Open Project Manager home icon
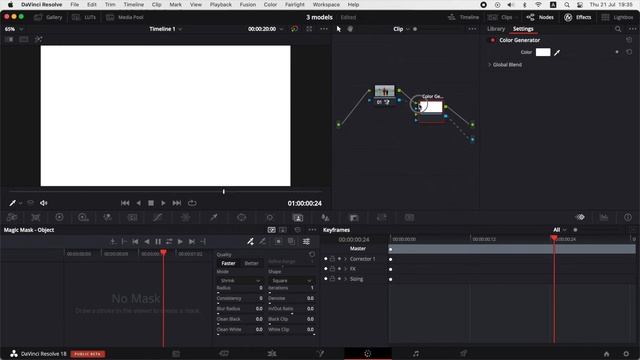The height and width of the screenshot is (360, 640). pyautogui.click(x=607, y=354)
